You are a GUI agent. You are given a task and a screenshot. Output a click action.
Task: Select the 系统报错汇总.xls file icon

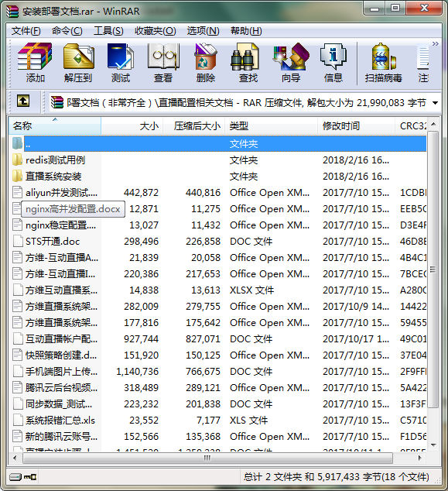(x=18, y=421)
